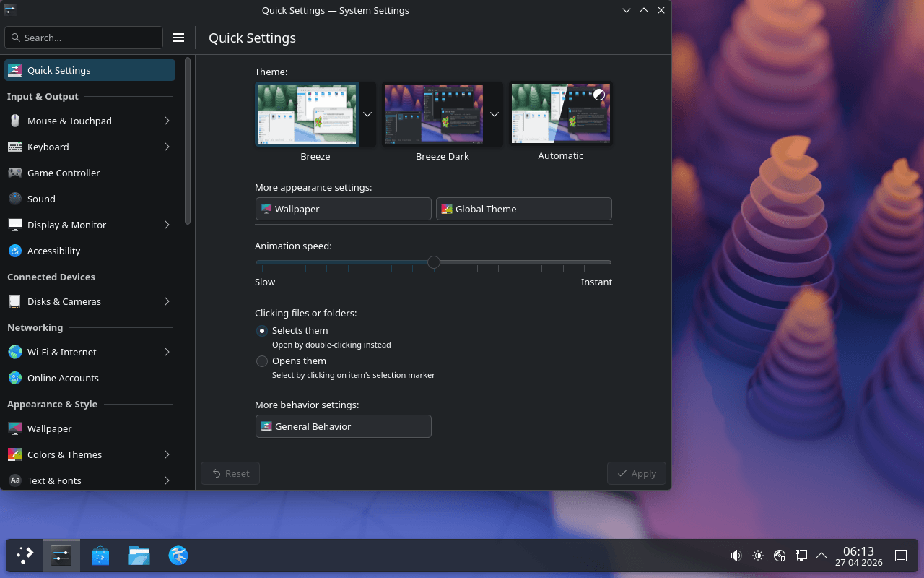Open Sound settings in the sidebar
The image size is (924, 578).
click(x=41, y=199)
